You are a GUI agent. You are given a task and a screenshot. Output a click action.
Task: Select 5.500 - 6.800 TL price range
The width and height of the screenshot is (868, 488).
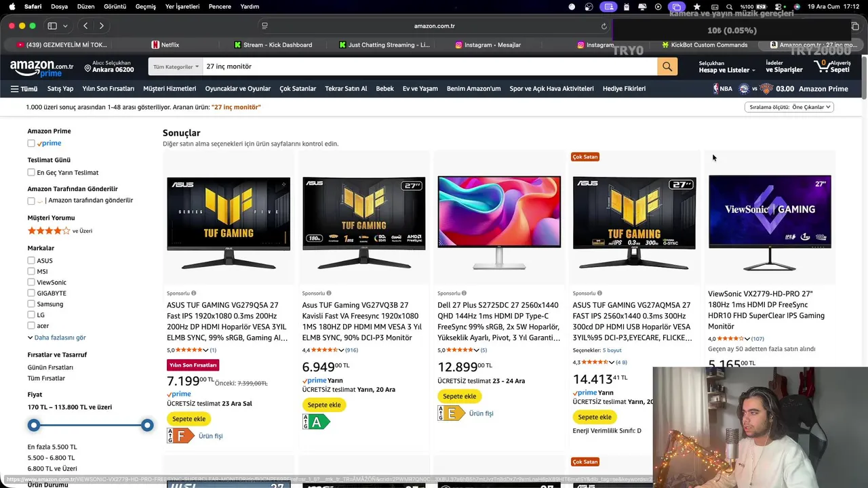click(x=51, y=458)
